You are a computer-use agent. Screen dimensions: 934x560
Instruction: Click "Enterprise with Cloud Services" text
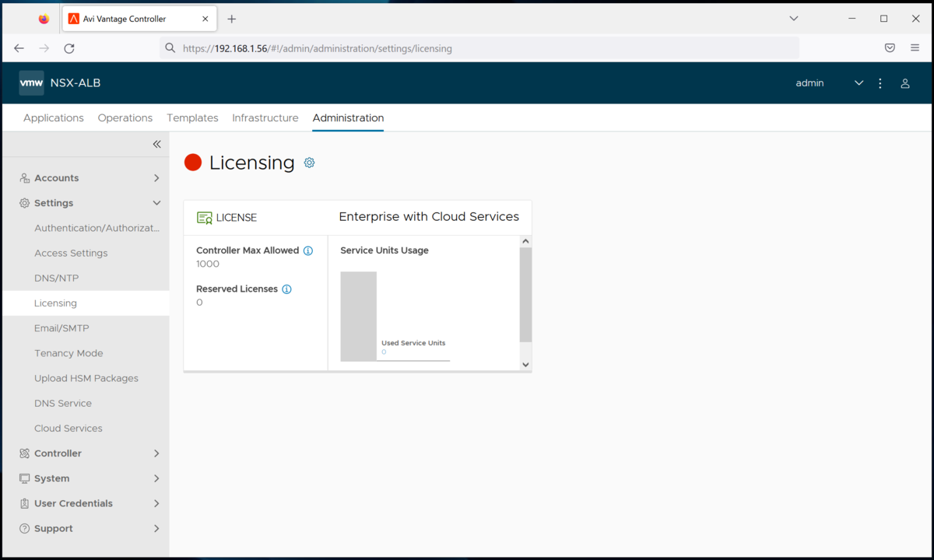pyautogui.click(x=429, y=217)
